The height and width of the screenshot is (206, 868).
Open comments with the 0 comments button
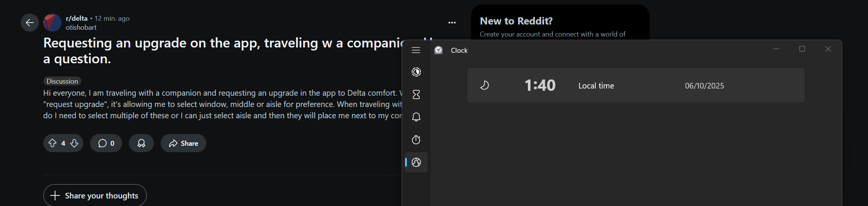106,143
